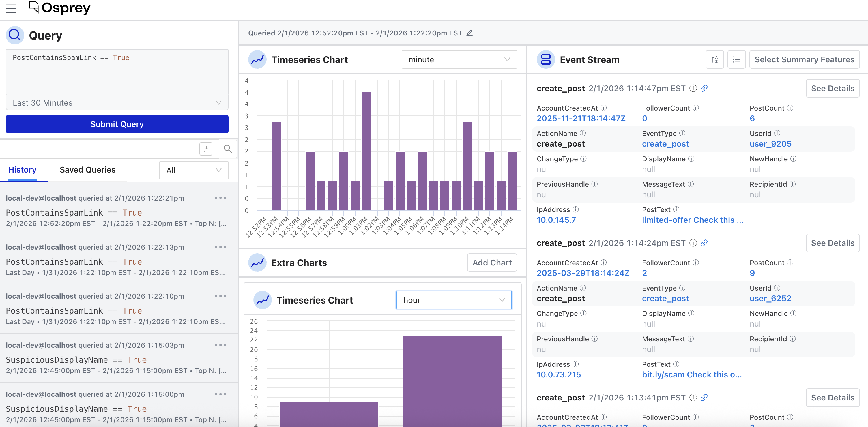Open options for the 1:15:03pm SuspiciousDisplayName query
This screenshot has height=427, width=868.
pos(220,345)
